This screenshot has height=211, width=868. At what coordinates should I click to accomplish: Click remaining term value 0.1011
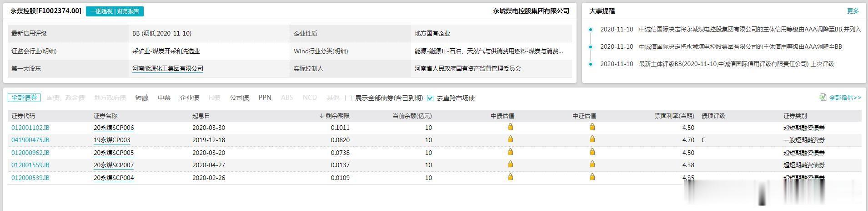(340, 128)
